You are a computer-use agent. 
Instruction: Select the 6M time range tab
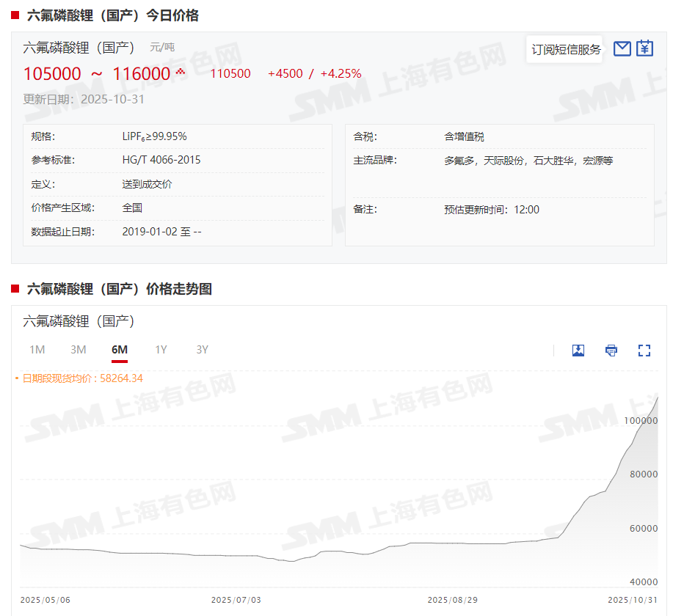[x=120, y=350]
